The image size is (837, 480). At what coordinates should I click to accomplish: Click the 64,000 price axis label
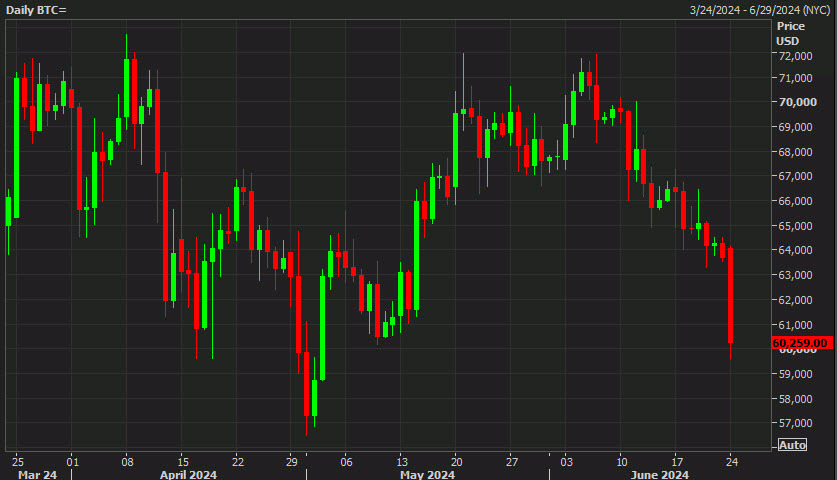[x=795, y=250]
